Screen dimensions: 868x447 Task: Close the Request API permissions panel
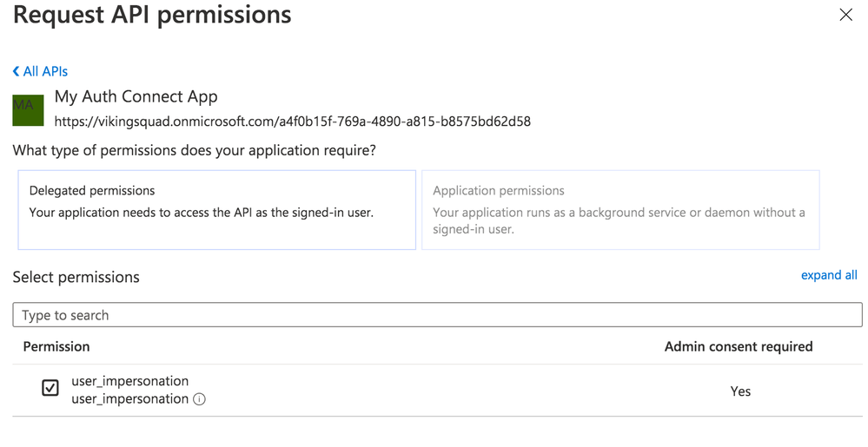845,15
